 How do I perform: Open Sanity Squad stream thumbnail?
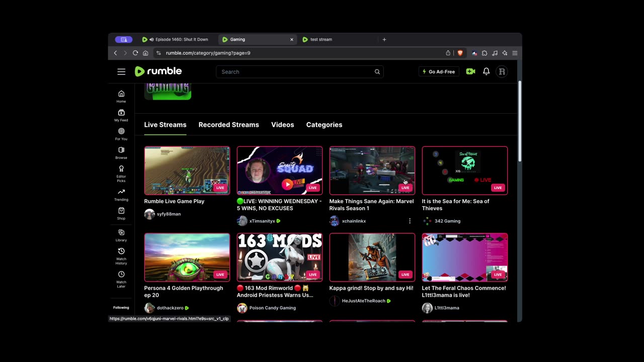280,170
